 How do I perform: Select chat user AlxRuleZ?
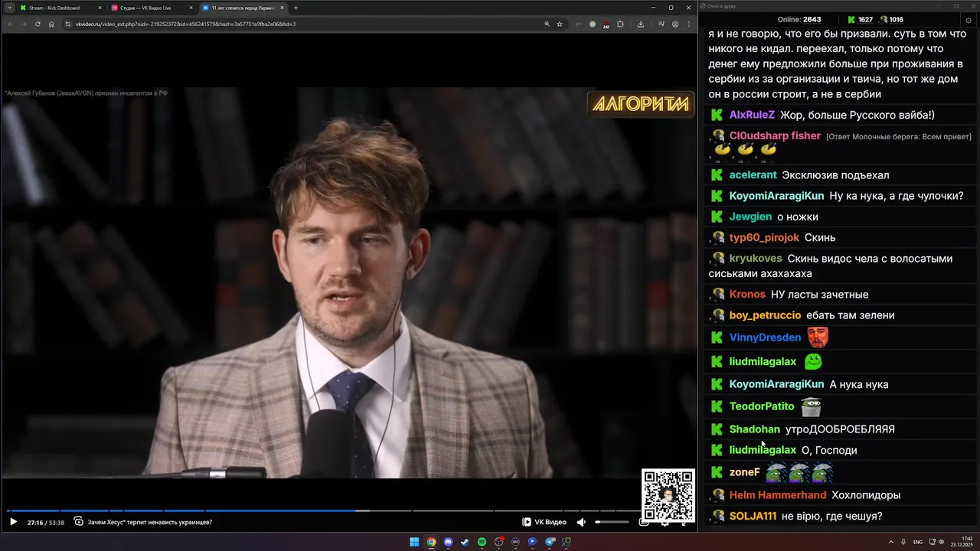click(x=752, y=115)
